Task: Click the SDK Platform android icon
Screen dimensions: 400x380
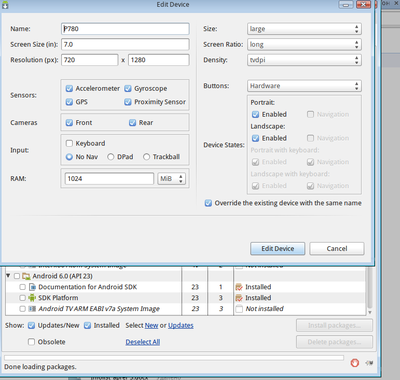Action: 32,298
